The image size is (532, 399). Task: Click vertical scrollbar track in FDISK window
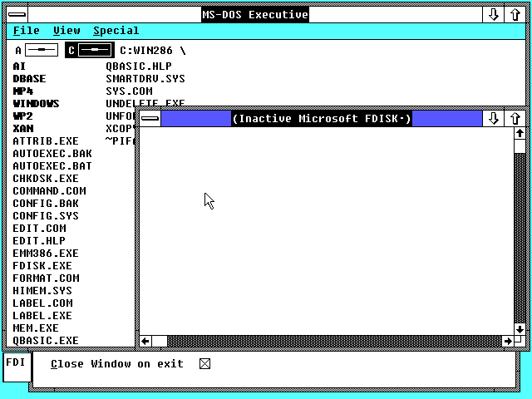[520, 238]
